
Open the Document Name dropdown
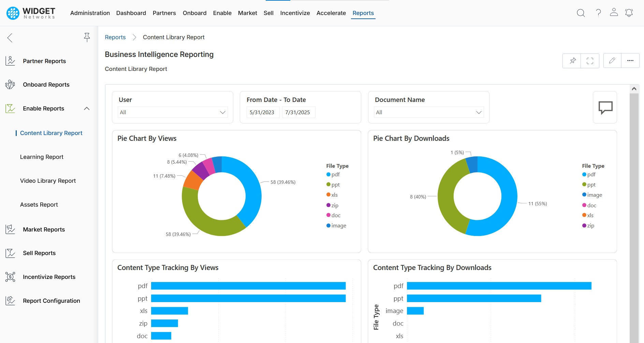coord(429,112)
